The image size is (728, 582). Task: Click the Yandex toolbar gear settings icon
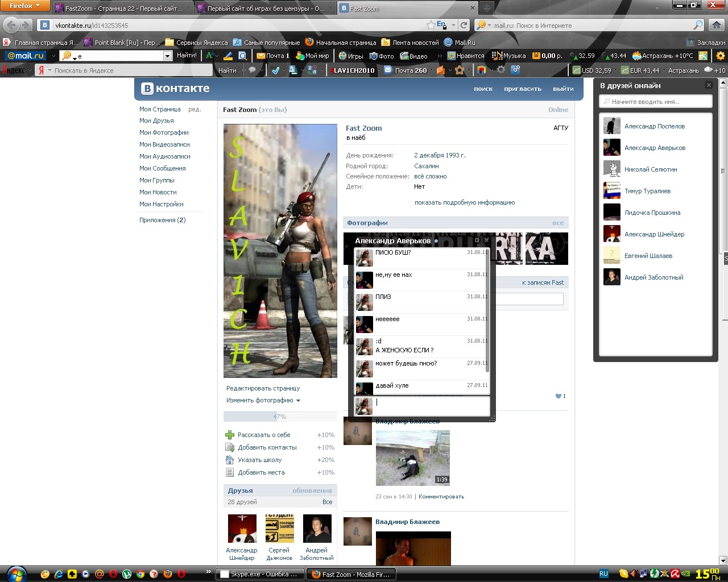pos(501,70)
